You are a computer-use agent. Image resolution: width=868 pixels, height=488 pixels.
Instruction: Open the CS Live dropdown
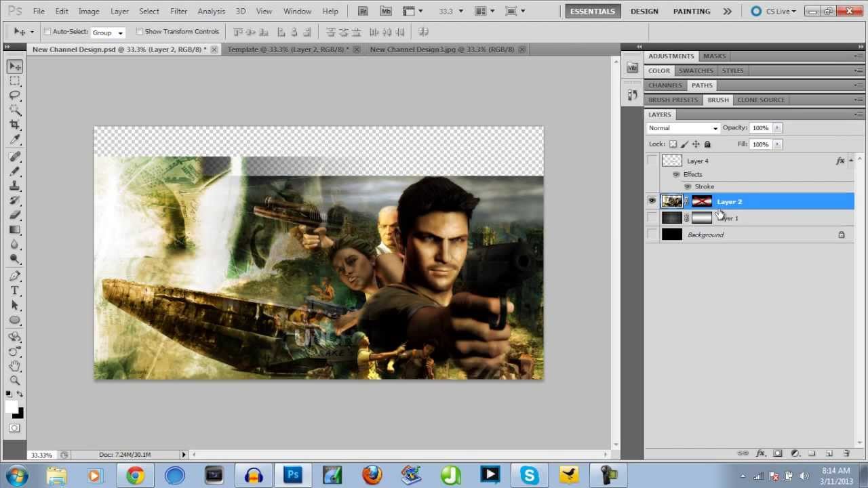click(774, 12)
